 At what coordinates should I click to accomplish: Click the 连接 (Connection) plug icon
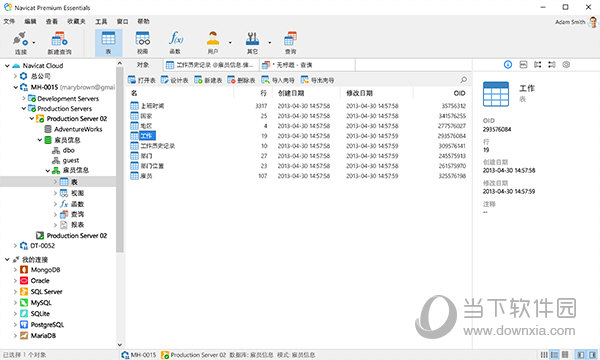pos(20,39)
